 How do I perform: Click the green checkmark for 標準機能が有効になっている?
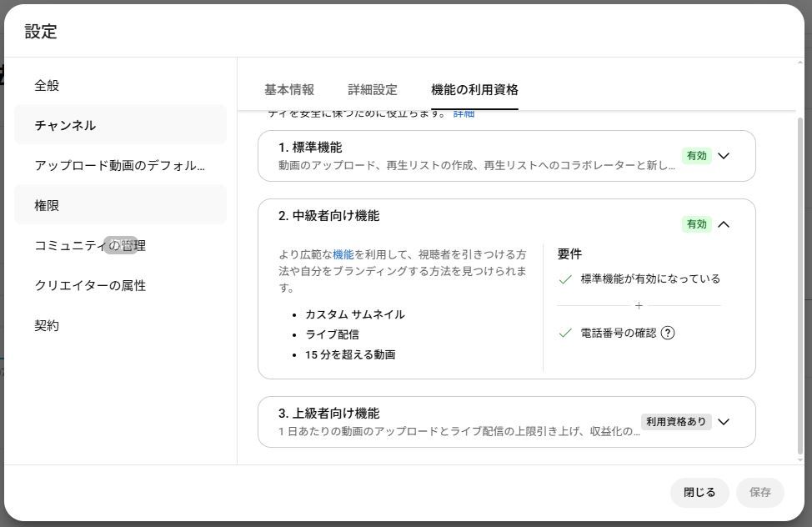[565, 279]
